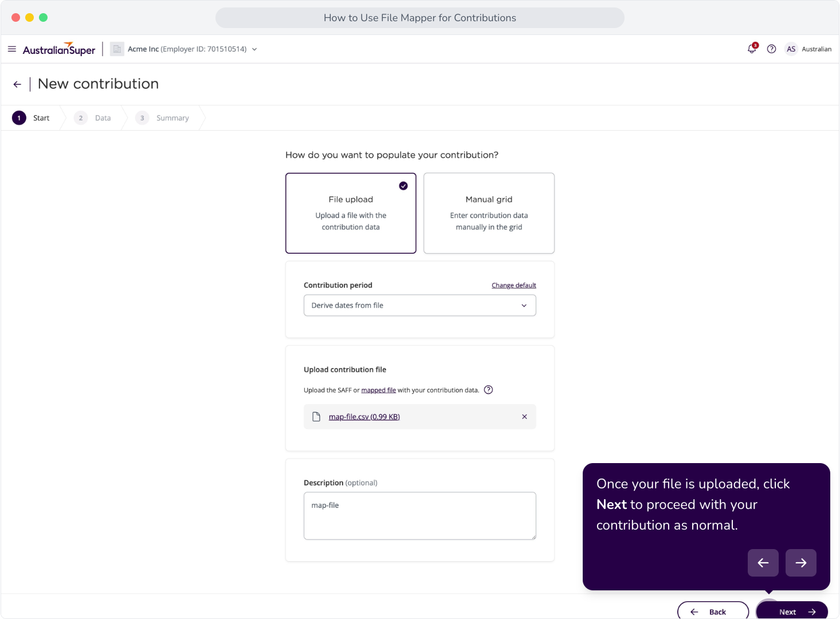Open the mapped file link
The width and height of the screenshot is (840, 619).
point(379,390)
